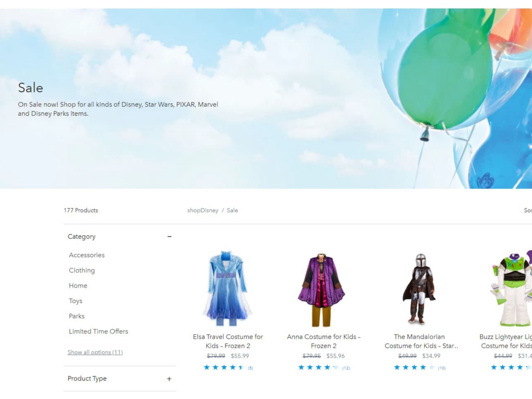Open The Mandalorian Costume product image
532x399 pixels.
tap(419, 289)
